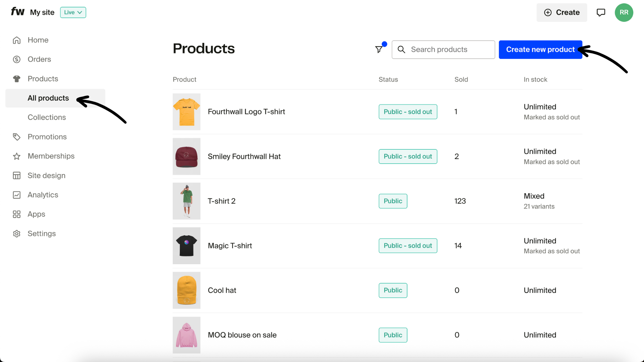644x362 pixels.
Task: Click MOQ blouse on sale name
Action: coord(242,335)
